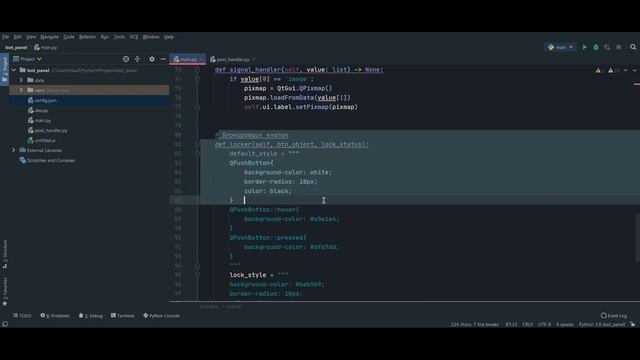640x360 pixels.
Task: Click the 4 spaces indent setting in the status bar
Action: point(564,324)
